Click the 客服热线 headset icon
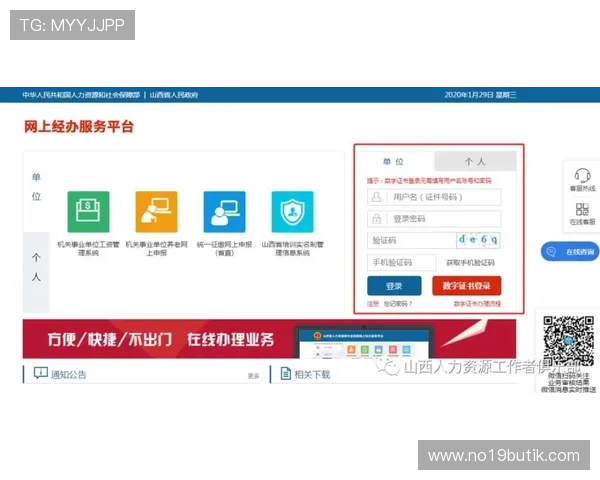Image resolution: width=600 pixels, height=480 pixels. click(582, 176)
